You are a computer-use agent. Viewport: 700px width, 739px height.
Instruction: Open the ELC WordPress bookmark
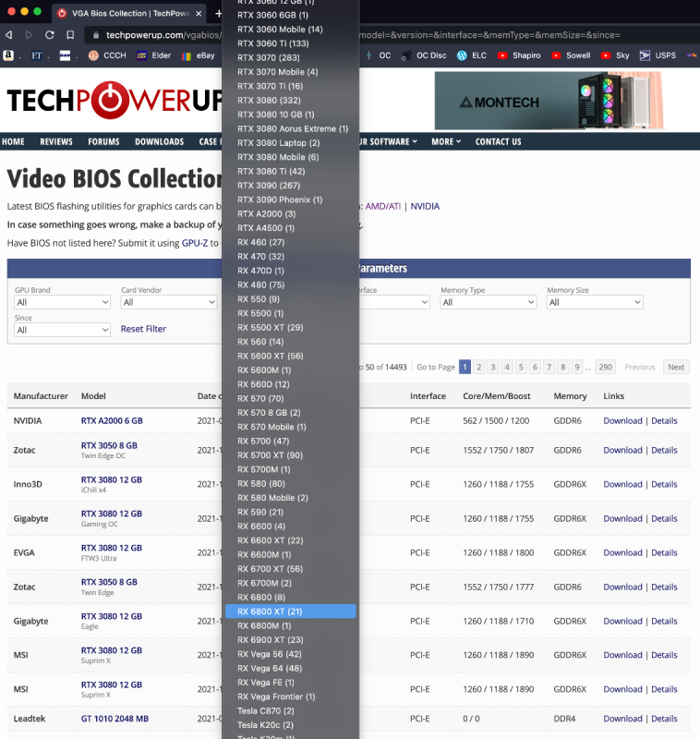(472, 55)
